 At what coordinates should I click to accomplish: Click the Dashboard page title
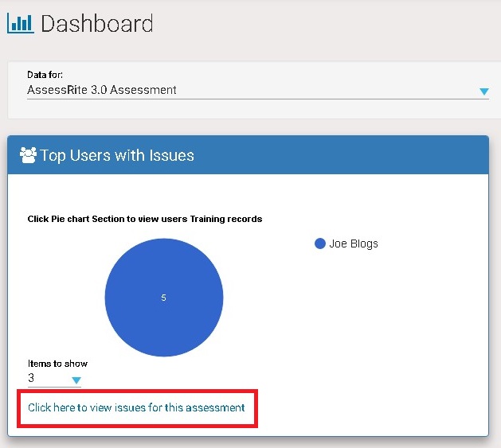coord(96,23)
